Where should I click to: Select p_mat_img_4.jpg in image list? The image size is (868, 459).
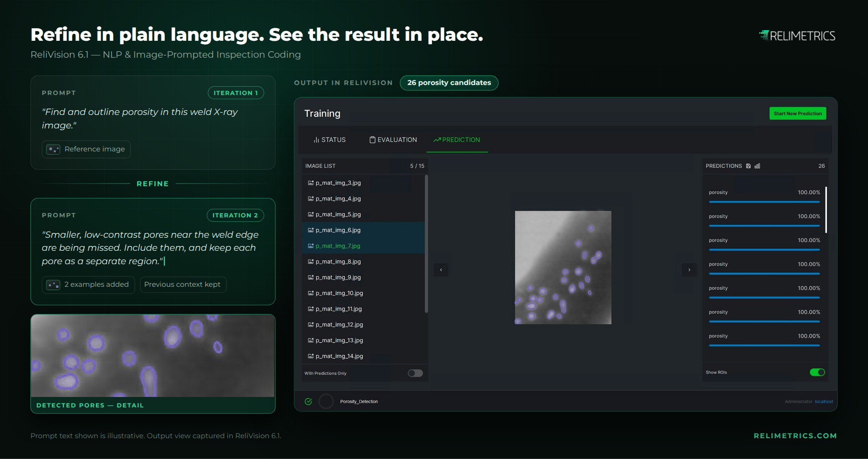pyautogui.click(x=363, y=199)
